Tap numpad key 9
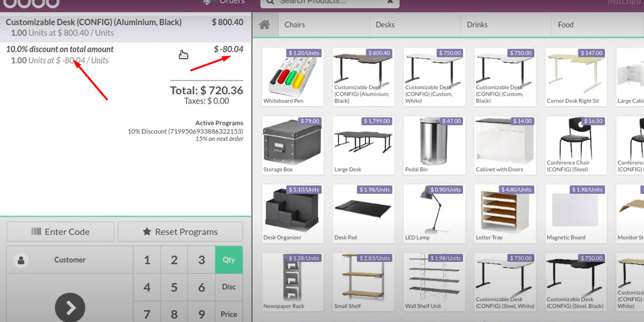The image size is (644, 322). click(202, 314)
